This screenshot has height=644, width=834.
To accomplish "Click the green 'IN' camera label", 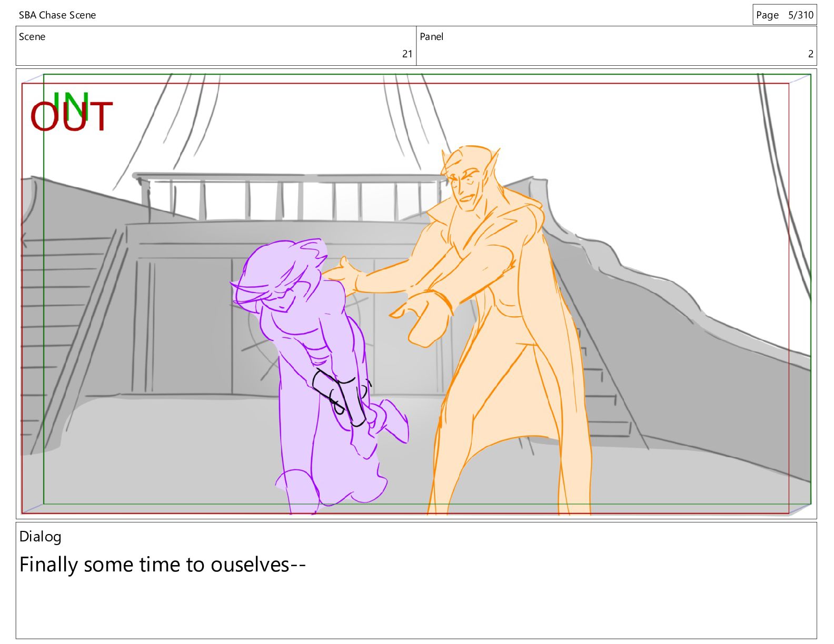I will [x=71, y=105].
